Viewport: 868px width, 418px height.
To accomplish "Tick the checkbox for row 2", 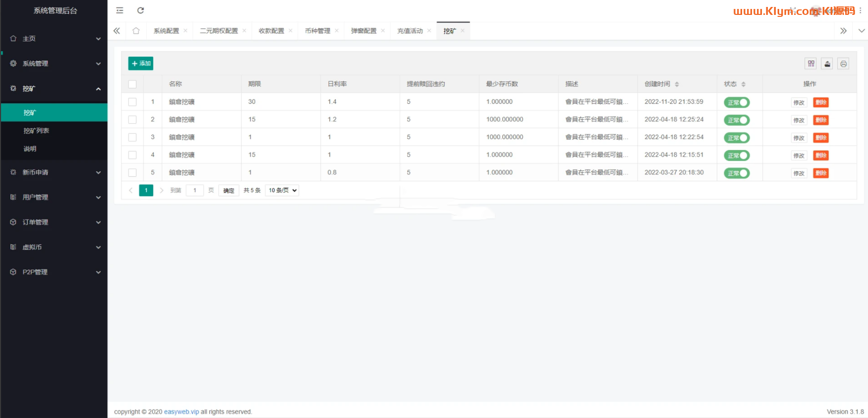I will click(132, 120).
